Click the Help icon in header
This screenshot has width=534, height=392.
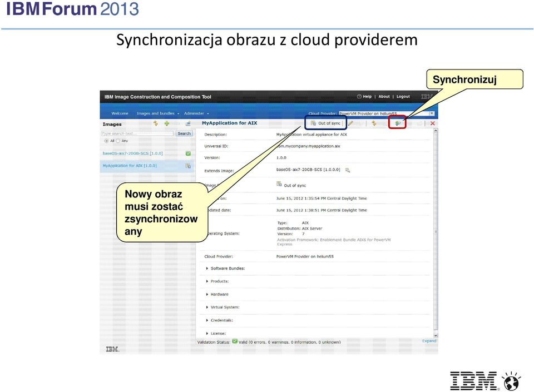359,97
